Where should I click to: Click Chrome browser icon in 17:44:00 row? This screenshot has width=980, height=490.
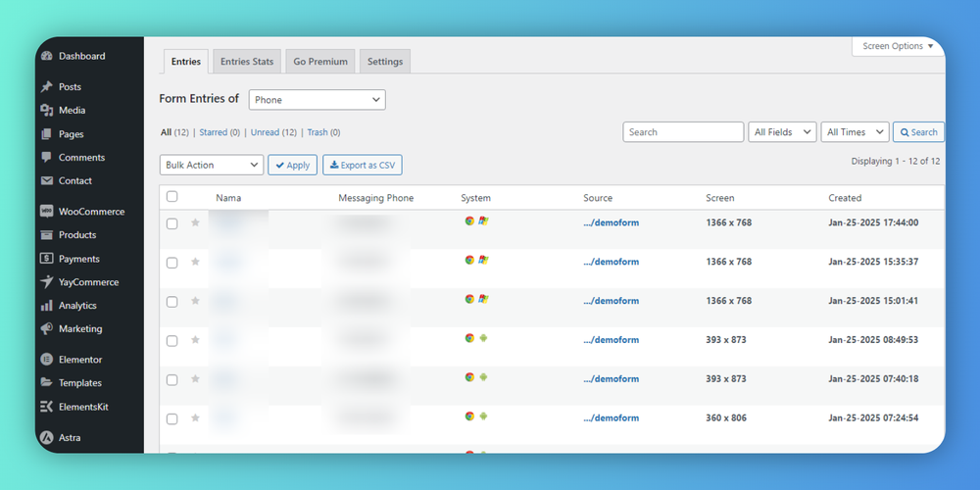pyautogui.click(x=469, y=220)
